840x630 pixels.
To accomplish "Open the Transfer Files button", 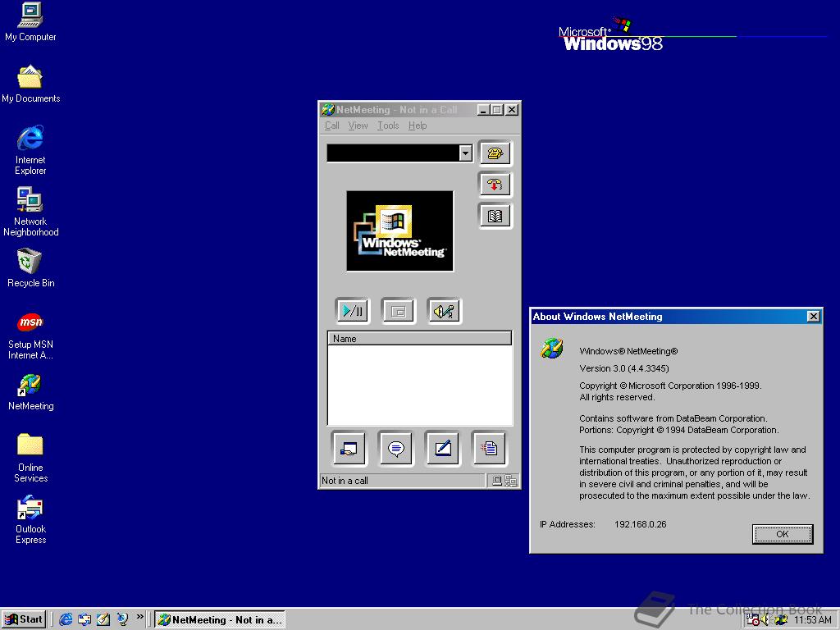I will click(489, 448).
